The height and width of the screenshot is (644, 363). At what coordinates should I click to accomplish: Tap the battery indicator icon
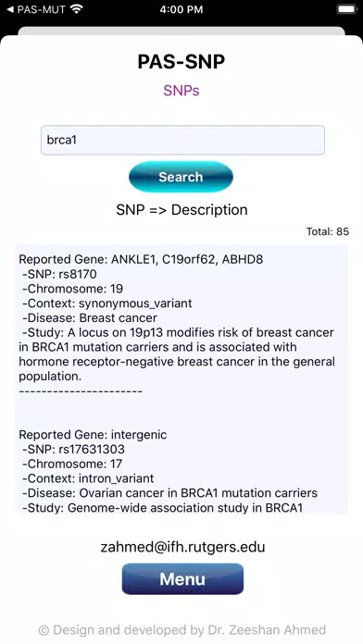point(345,9)
